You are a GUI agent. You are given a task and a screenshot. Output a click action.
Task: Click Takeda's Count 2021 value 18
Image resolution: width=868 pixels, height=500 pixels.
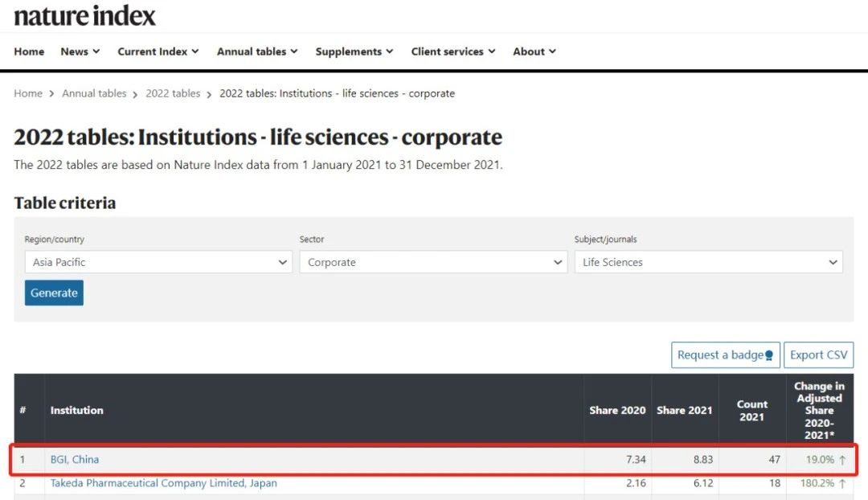pyautogui.click(x=775, y=483)
